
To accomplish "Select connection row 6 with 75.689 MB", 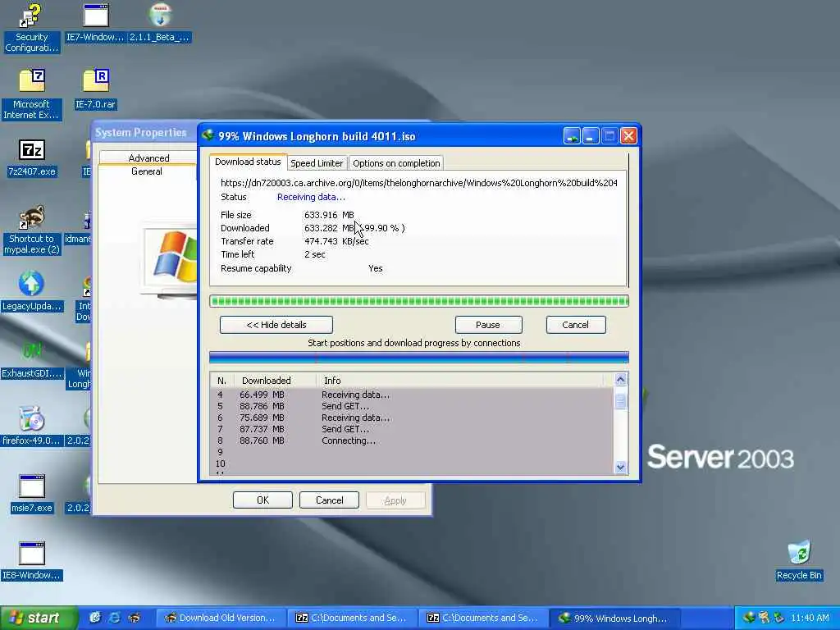I will tap(412, 418).
